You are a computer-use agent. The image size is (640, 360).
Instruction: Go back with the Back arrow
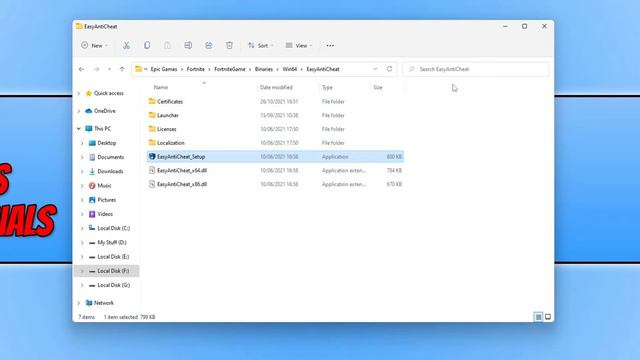pos(81,69)
